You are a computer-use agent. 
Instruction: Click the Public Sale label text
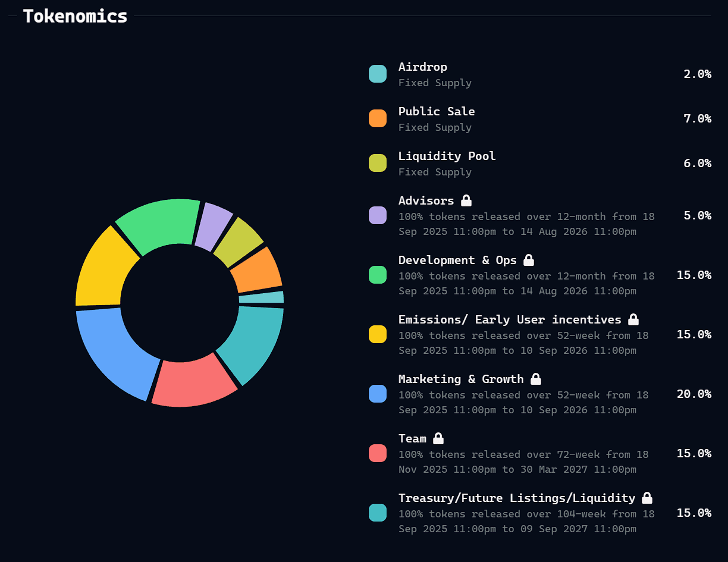[x=437, y=111]
